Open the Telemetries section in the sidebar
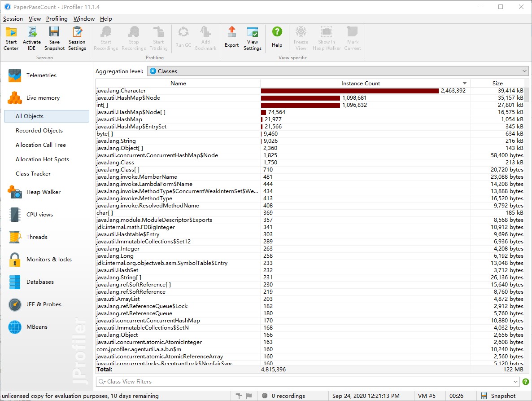 pyautogui.click(x=48, y=75)
